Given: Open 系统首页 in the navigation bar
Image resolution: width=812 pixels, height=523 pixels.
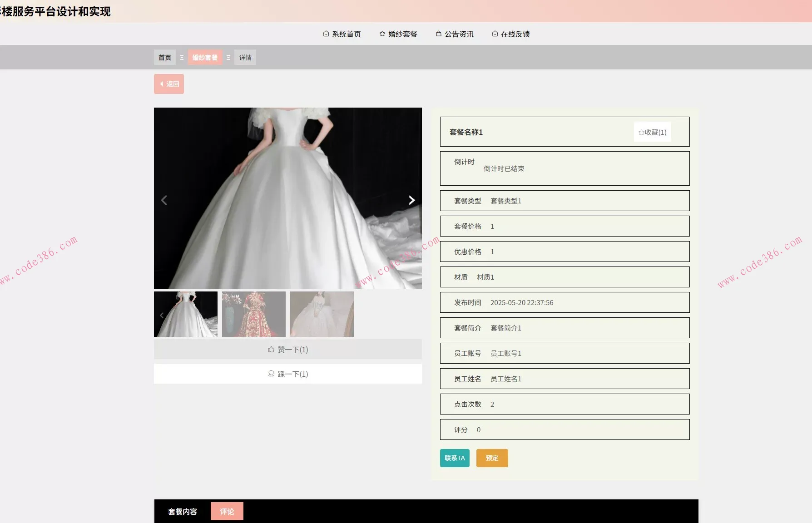Looking at the screenshot, I should click(x=342, y=34).
